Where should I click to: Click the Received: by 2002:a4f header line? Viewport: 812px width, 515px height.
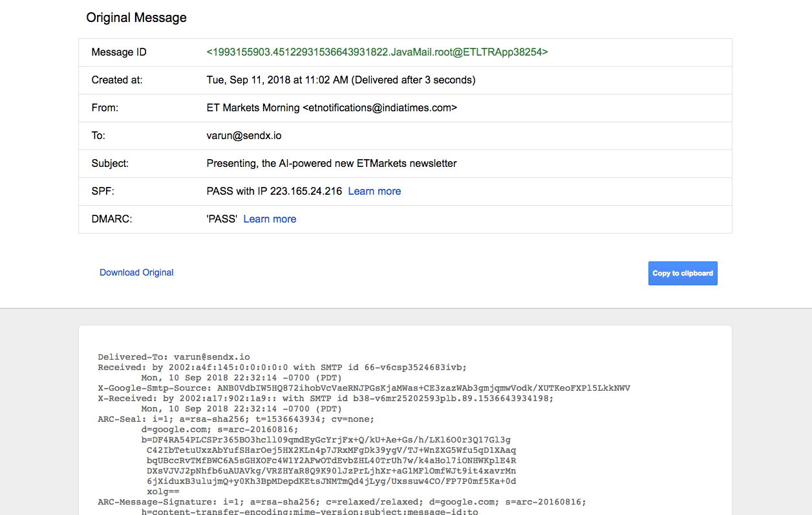point(282,367)
